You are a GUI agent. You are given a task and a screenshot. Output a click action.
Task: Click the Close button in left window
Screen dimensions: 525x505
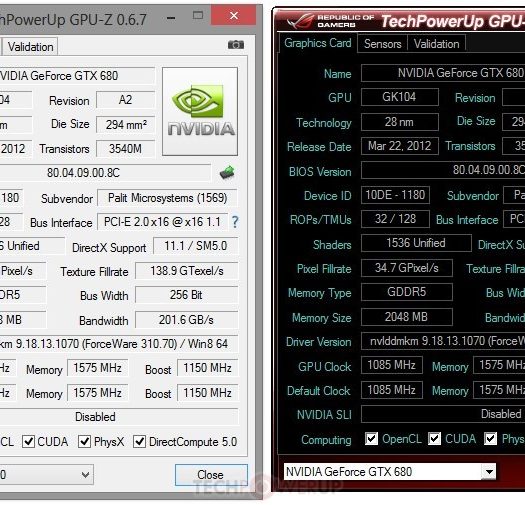(x=211, y=475)
